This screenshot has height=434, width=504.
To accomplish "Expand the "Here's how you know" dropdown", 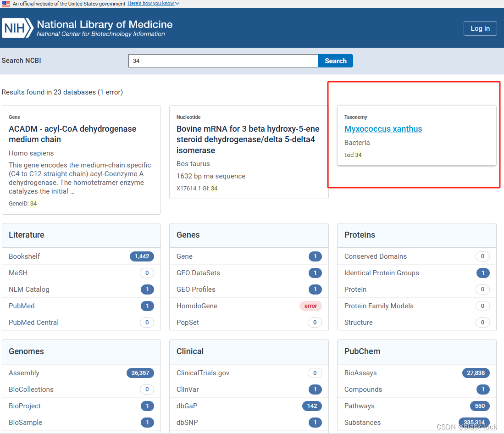I will 153,4.
